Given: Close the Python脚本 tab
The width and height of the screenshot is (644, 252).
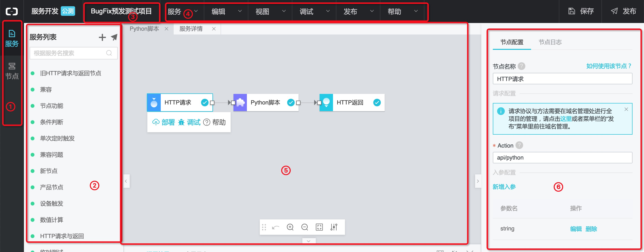Looking at the screenshot, I should pyautogui.click(x=167, y=29).
